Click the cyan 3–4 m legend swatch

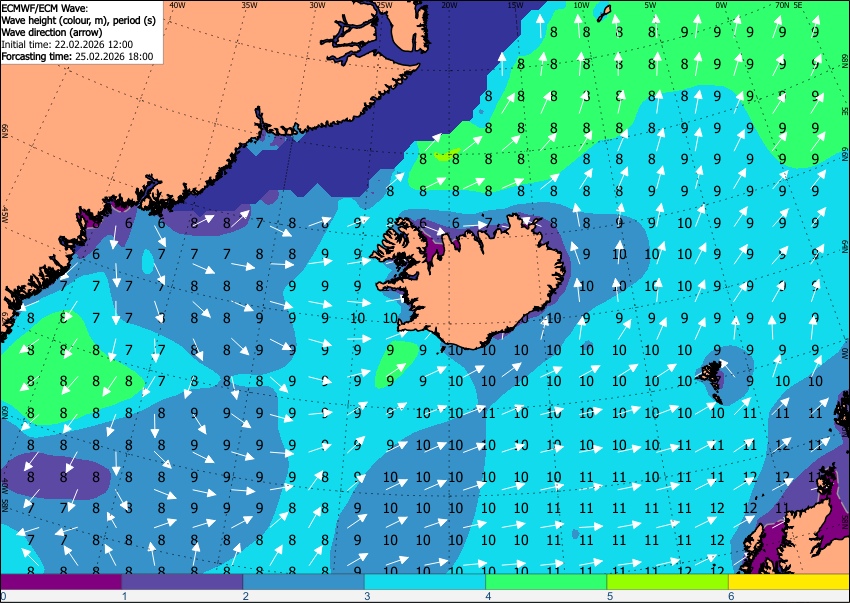425,581
